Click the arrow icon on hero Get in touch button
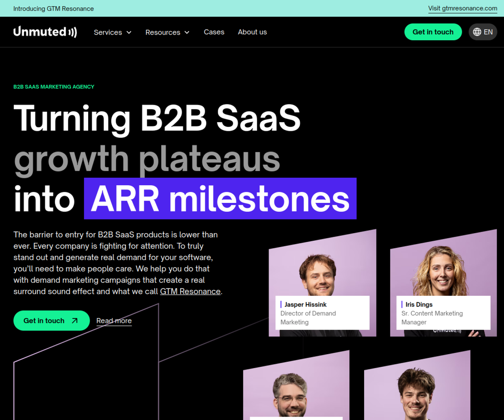Viewport: 504px width, 420px height. click(x=74, y=321)
